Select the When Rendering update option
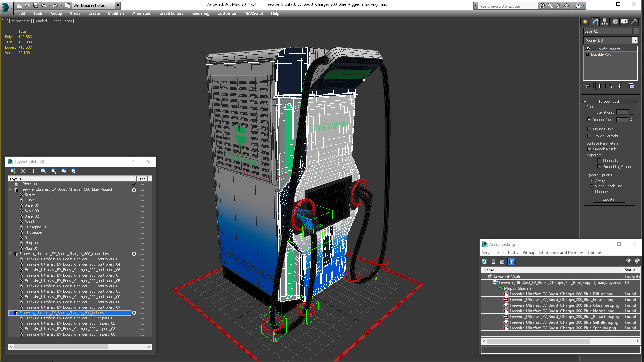 [x=591, y=186]
